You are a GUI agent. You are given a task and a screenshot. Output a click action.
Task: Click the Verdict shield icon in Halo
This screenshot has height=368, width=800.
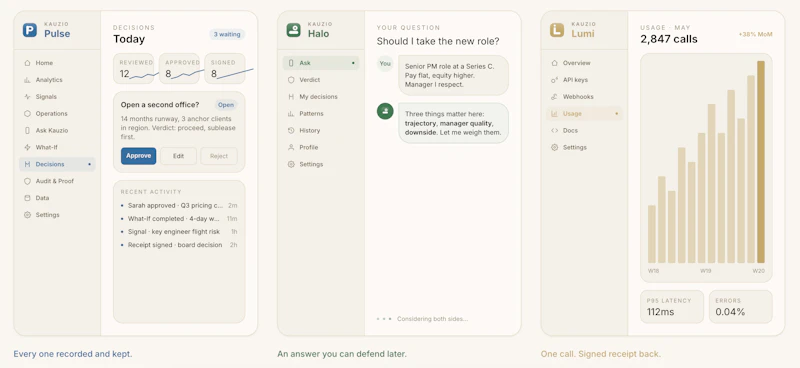coord(291,80)
